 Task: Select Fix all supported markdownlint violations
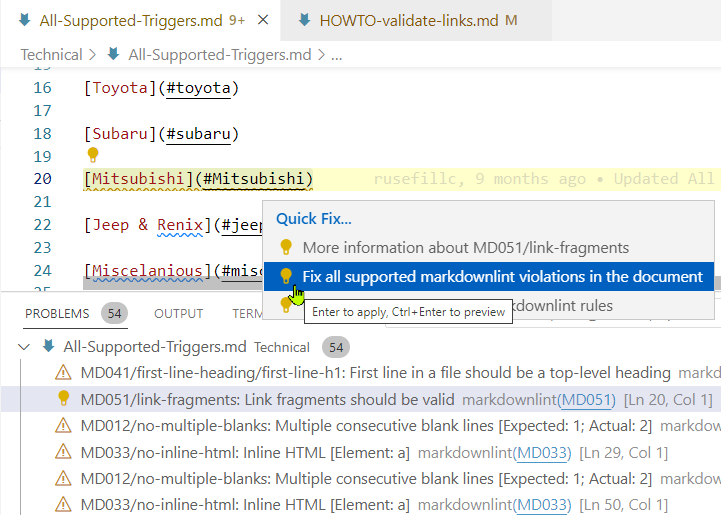tap(502, 276)
